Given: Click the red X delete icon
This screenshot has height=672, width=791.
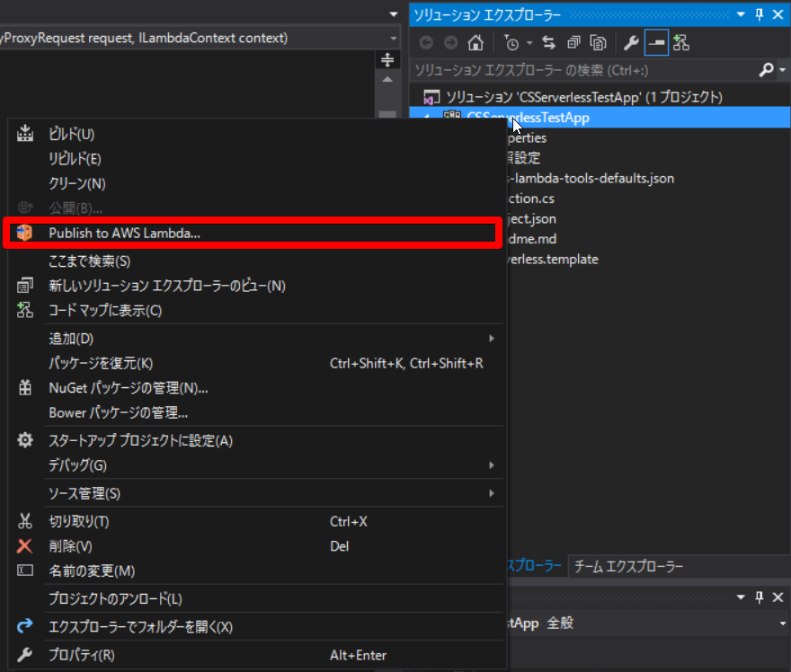Looking at the screenshot, I should (x=24, y=546).
